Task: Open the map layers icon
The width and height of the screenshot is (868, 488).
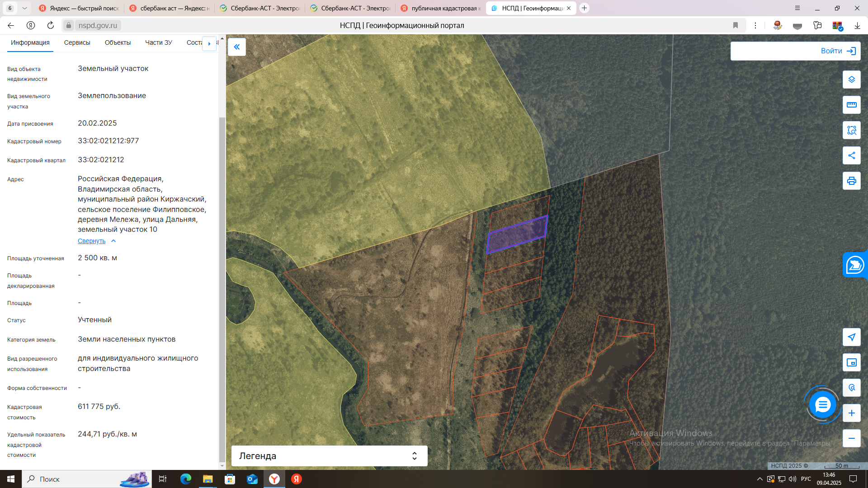Action: tap(851, 80)
